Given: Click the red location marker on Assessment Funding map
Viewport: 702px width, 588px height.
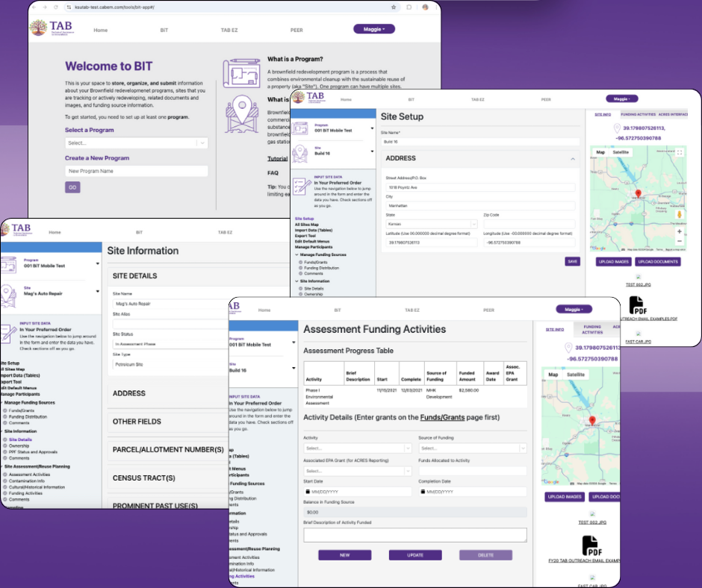Looking at the screenshot, I should (x=592, y=421).
